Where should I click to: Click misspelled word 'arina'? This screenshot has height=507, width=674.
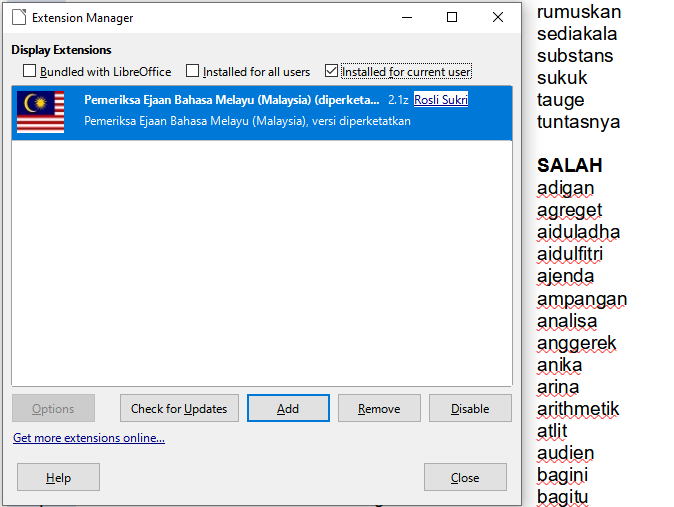[558, 387]
